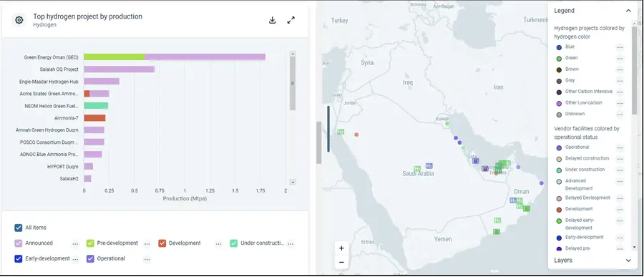Viewport: 644px width, 277px height.
Task: Open options for Unknown legend item
Action: pos(620,114)
